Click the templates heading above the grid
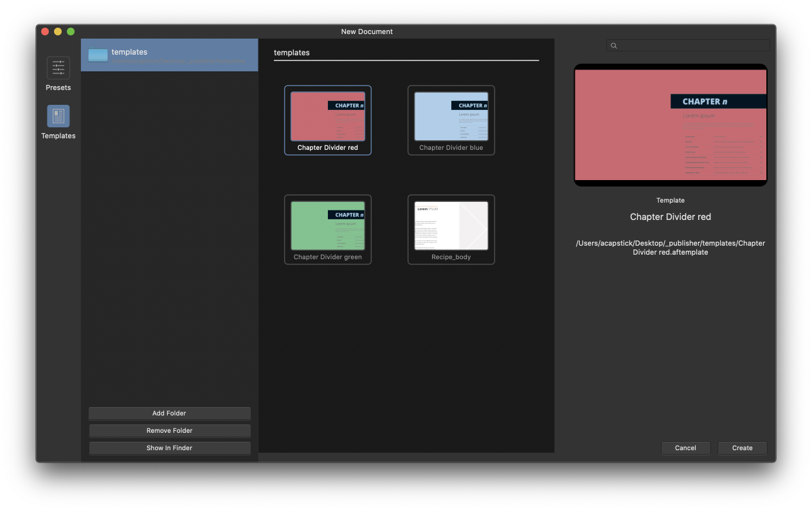 click(x=292, y=52)
